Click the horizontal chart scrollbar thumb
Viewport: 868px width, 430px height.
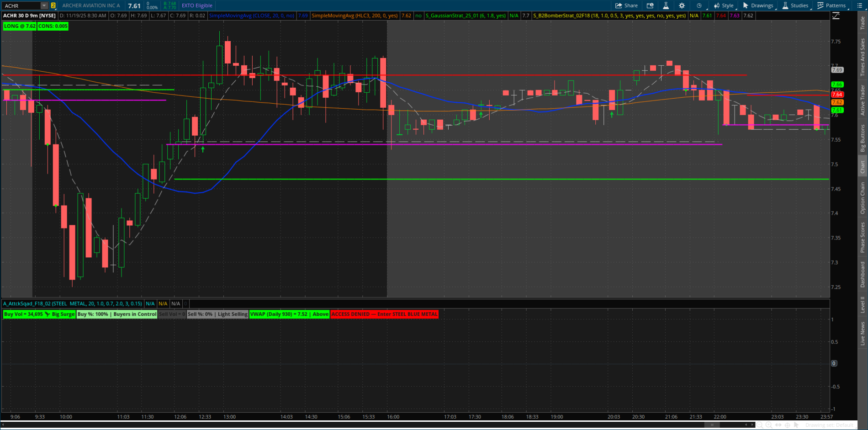click(712, 425)
